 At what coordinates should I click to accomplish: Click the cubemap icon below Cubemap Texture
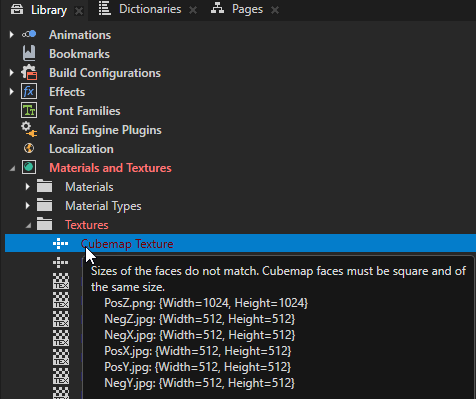pyautogui.click(x=60, y=263)
